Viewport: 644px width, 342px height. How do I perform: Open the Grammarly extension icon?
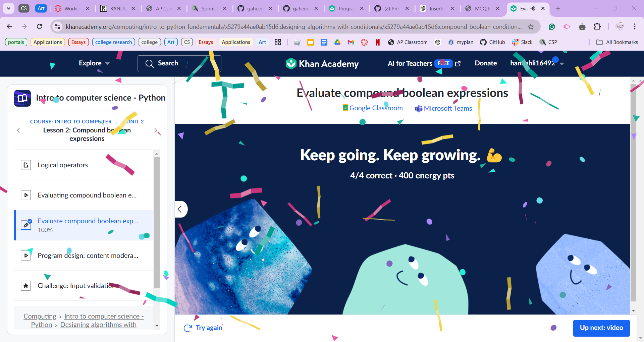(552, 26)
